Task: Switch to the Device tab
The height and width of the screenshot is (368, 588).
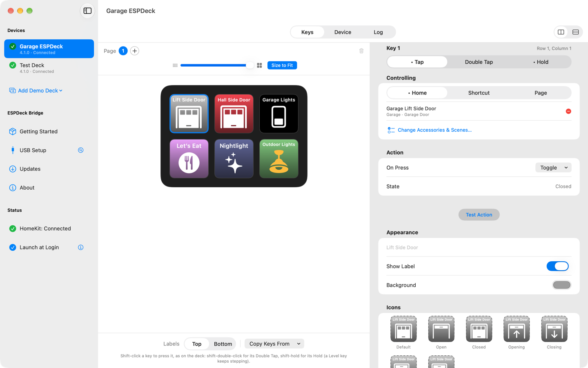Action: pyautogui.click(x=343, y=32)
